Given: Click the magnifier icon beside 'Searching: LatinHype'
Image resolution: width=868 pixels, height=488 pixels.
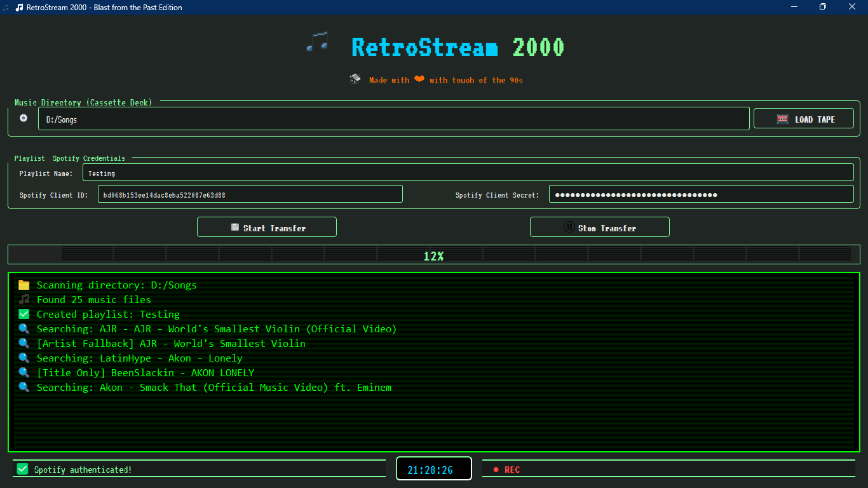Looking at the screenshot, I should [24, 358].
